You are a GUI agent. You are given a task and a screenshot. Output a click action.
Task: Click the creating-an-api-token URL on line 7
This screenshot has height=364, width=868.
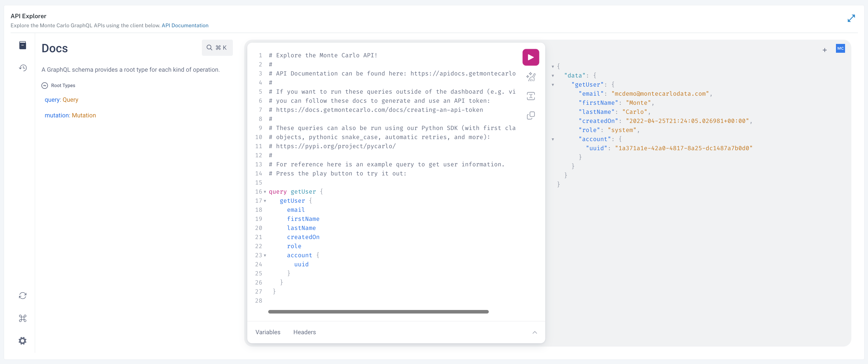[379, 110]
